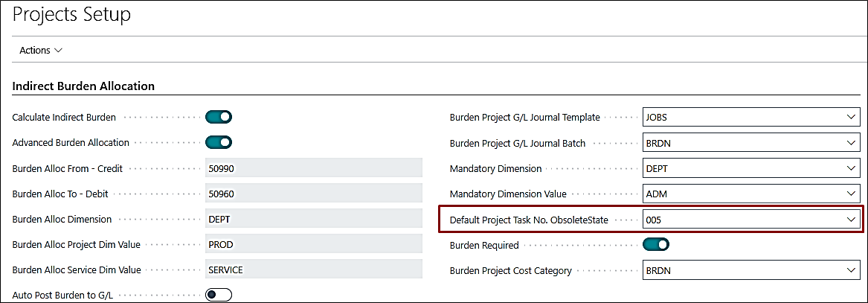Viewport: 868px width, 303px height.
Task: Click the Projects Setup page title
Action: coord(72,14)
